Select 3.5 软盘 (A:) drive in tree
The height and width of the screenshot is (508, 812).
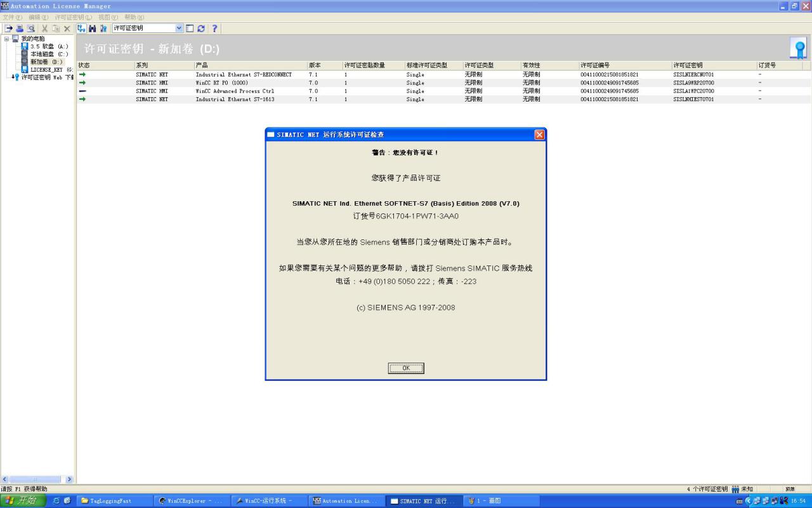click(x=49, y=46)
